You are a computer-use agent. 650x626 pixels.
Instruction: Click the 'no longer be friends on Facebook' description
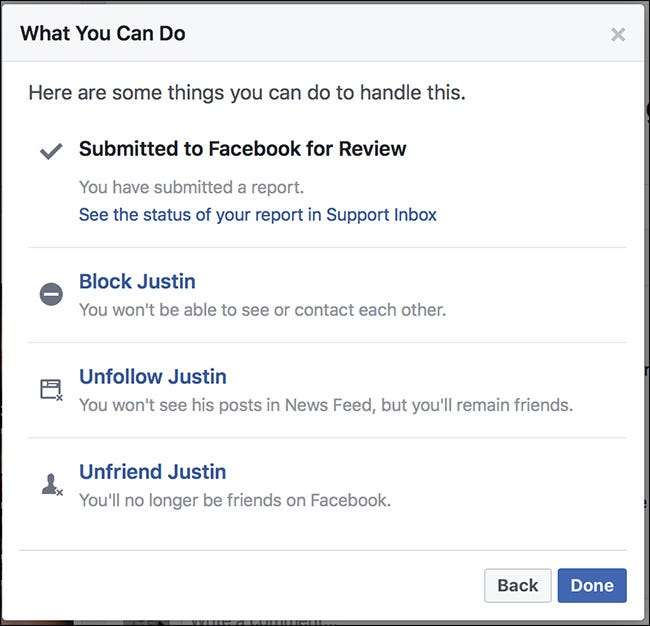click(234, 499)
